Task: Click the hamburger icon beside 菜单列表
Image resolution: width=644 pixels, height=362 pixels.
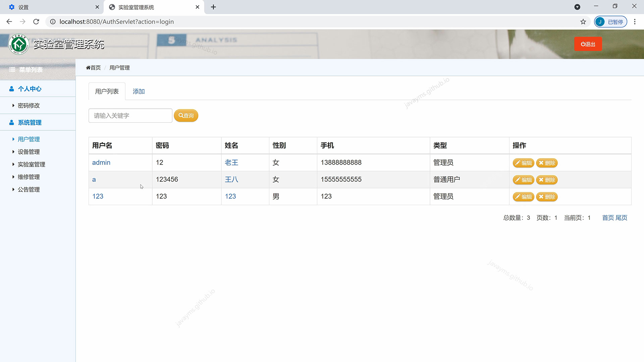Action: coord(12,69)
